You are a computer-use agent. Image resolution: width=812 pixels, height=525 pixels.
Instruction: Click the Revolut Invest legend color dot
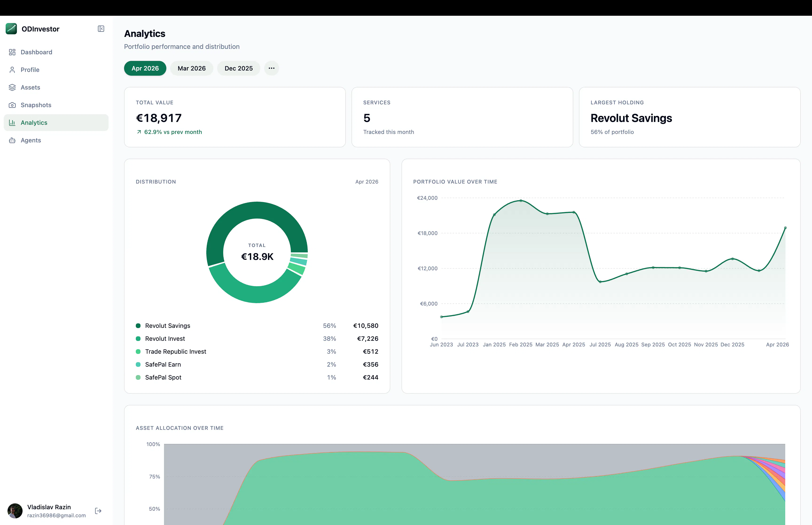[x=138, y=338]
